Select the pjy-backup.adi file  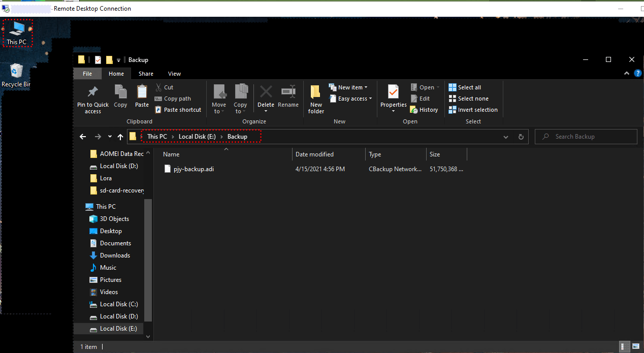click(194, 169)
